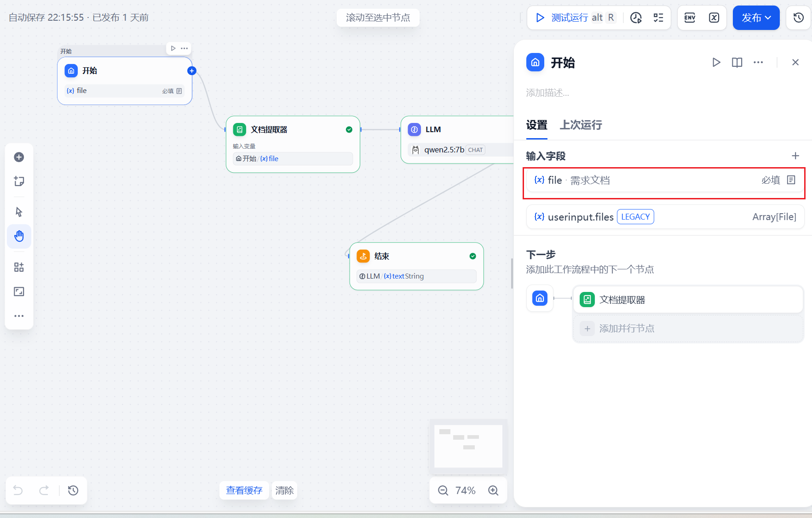Viewport: 812px width, 518px height.
Task: Open the ENV environment variables panel
Action: point(690,17)
